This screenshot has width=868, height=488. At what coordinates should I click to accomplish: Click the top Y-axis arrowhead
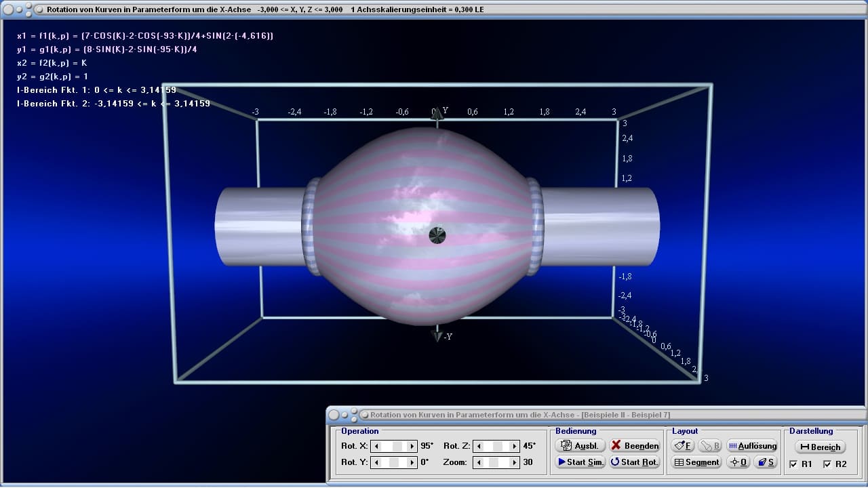tap(437, 115)
